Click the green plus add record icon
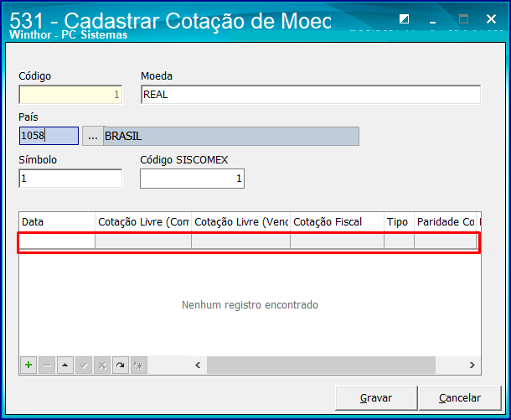Viewport: 511px width, 420px height. (x=28, y=365)
